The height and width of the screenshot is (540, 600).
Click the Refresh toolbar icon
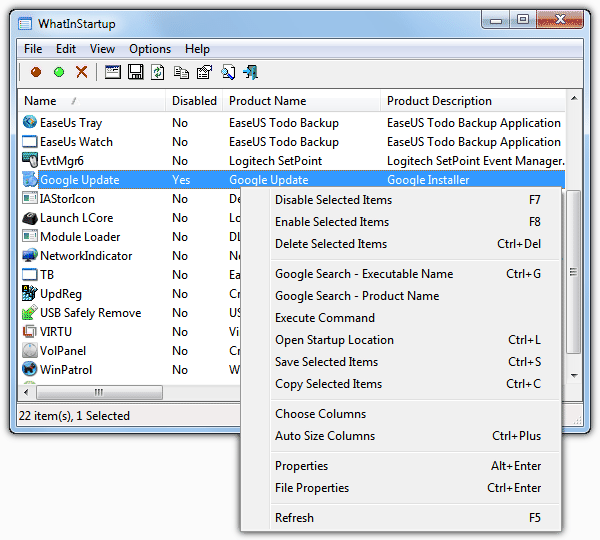158,72
